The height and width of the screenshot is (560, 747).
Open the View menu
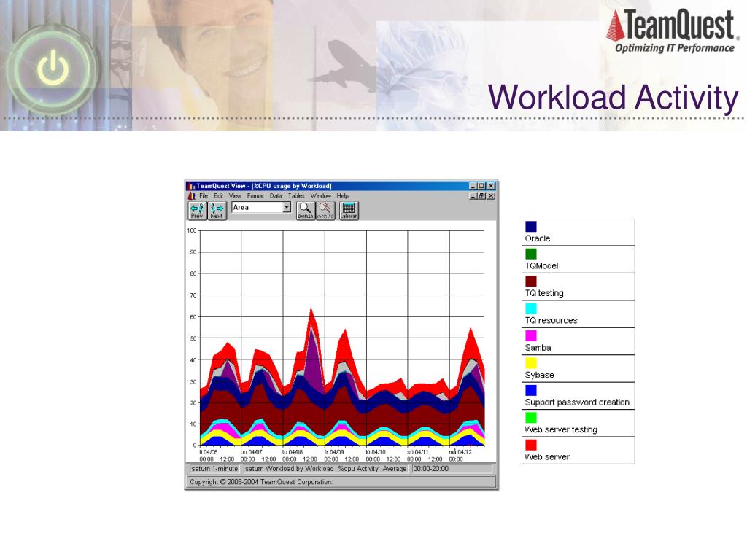tap(235, 195)
